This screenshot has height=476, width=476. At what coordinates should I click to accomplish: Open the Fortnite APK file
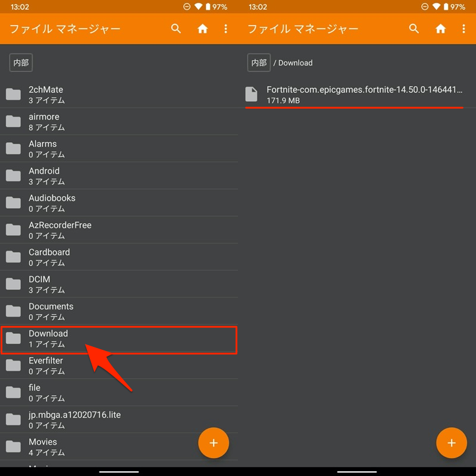click(357, 95)
